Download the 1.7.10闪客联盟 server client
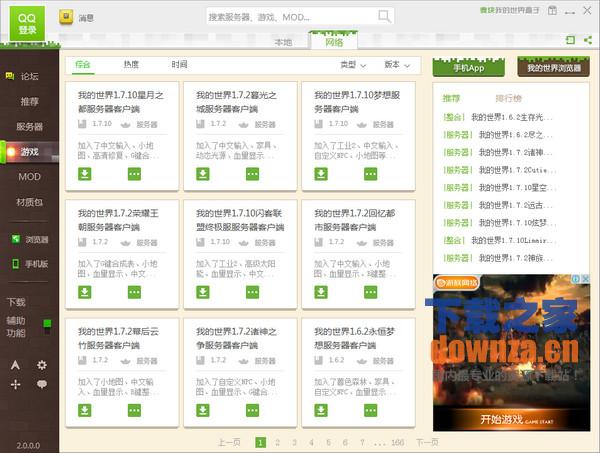Viewport: 600px width, 453px height. click(x=203, y=292)
